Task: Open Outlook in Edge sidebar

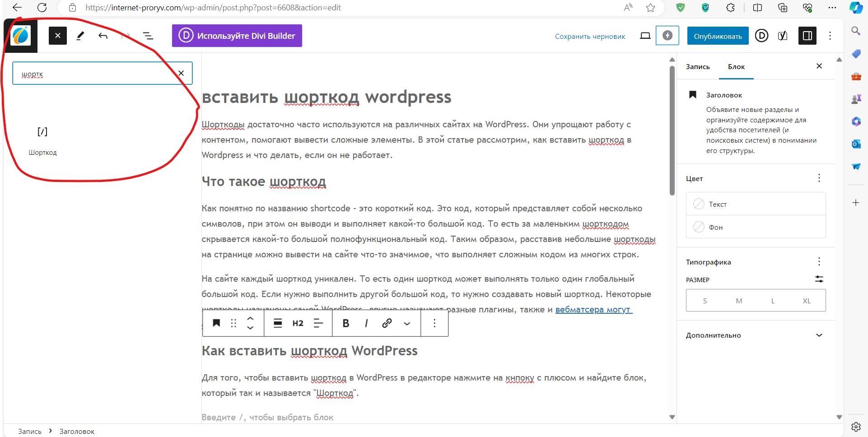Action: [856, 144]
